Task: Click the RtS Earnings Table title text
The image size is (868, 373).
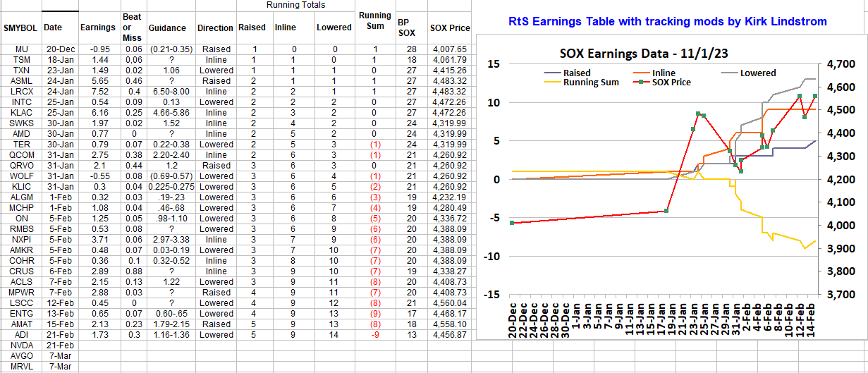Action: click(x=667, y=22)
